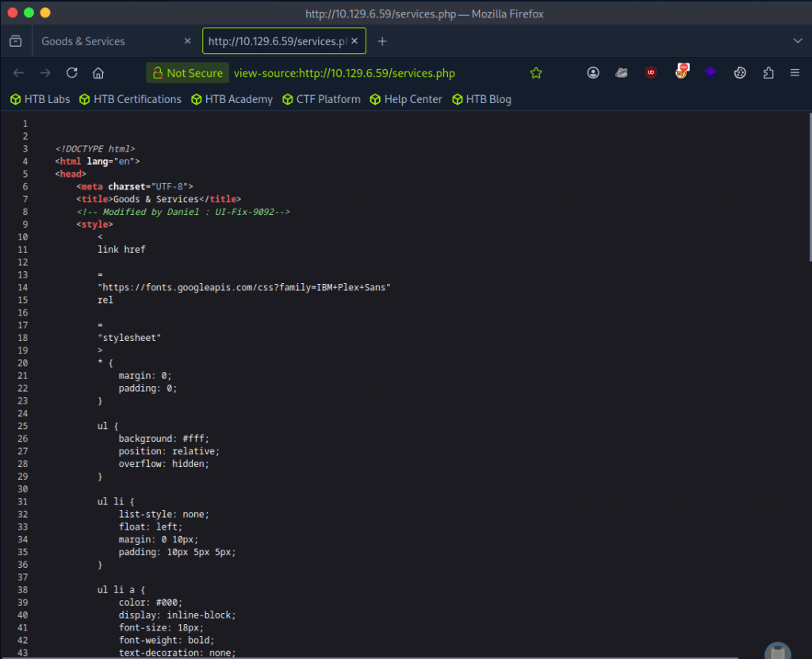The image size is (812, 659).
Task: Open the fox extension with red badge
Action: click(681, 72)
